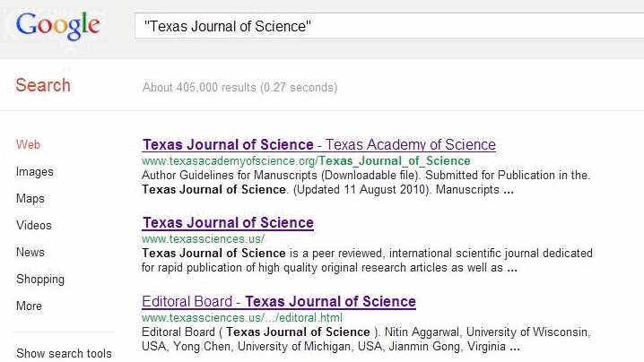The image size is (644, 362).
Task: Switch to Images results
Action: tap(35, 171)
